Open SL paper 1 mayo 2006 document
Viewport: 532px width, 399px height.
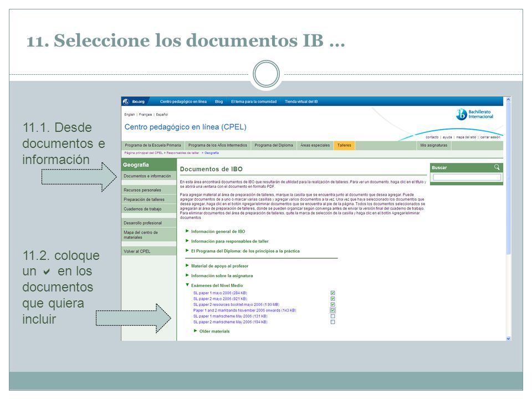(220, 293)
